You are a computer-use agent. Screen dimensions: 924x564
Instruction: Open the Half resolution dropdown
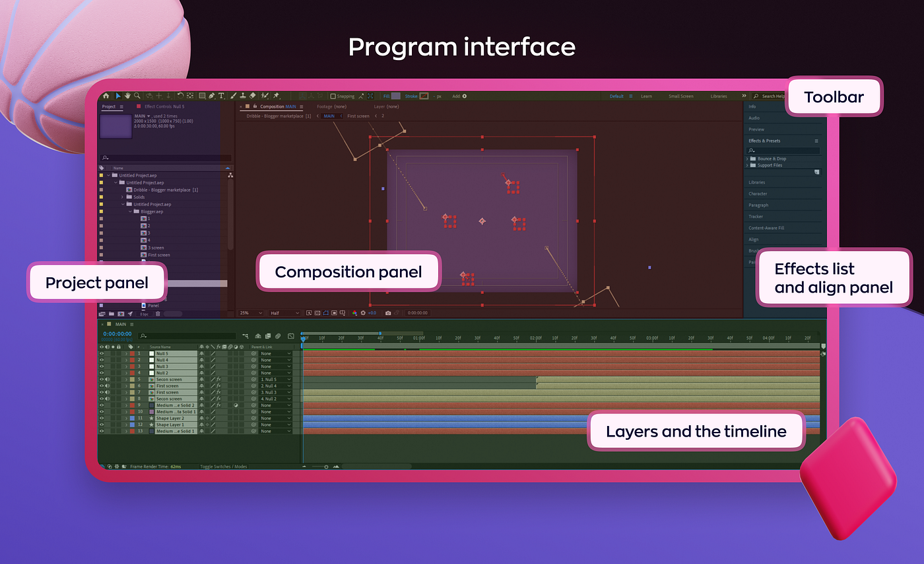point(284,313)
